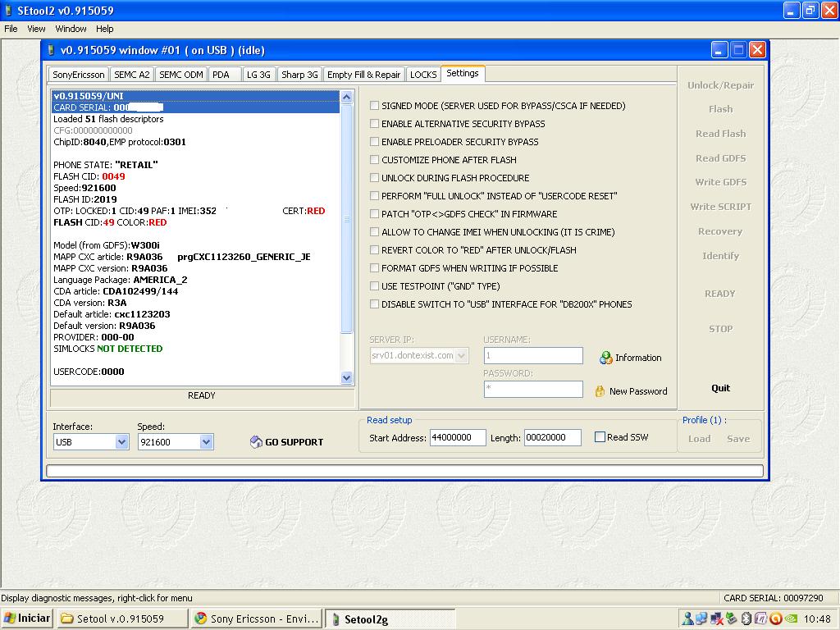The image size is (840, 630).
Task: Click the inner window #01 title icon
Action: tap(51, 50)
